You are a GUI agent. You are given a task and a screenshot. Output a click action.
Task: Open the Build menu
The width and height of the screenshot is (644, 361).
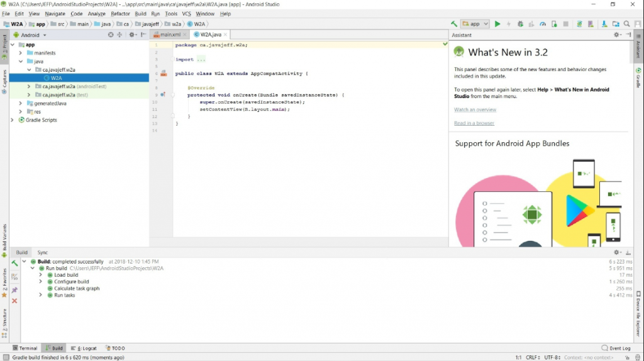[x=140, y=14]
